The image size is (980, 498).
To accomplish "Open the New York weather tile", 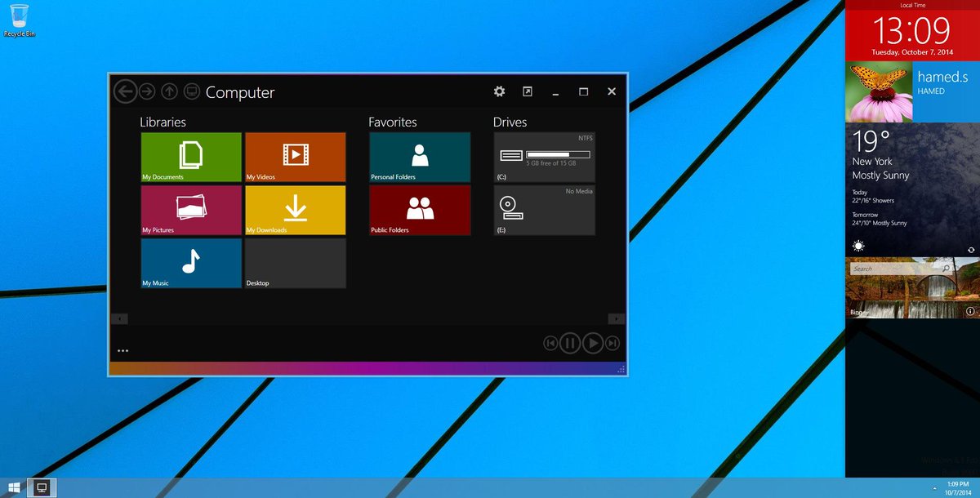I will [912, 189].
